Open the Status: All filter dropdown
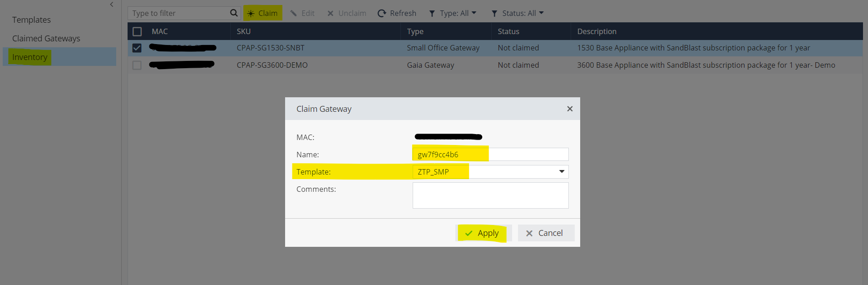868x285 pixels. point(518,13)
